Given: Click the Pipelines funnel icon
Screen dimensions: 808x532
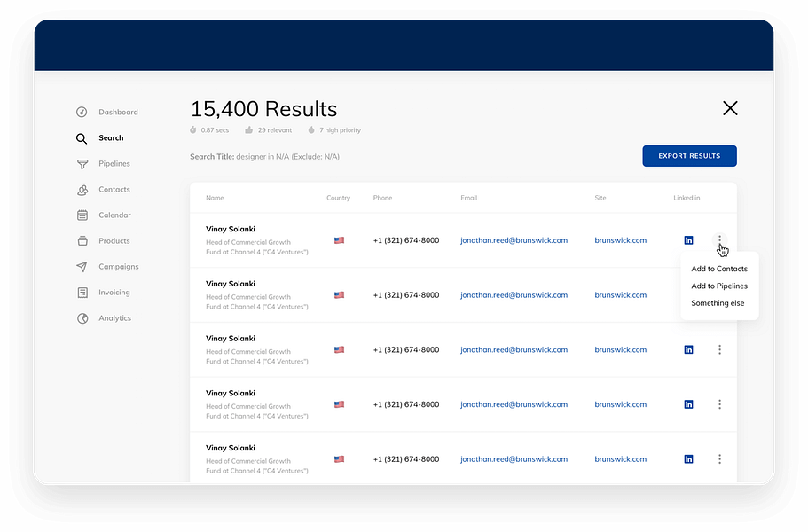Looking at the screenshot, I should coord(82,164).
